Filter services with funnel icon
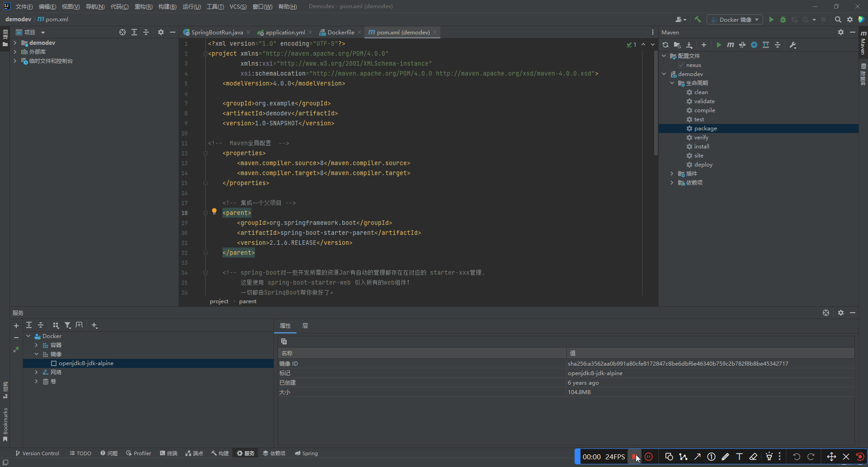 (68, 325)
